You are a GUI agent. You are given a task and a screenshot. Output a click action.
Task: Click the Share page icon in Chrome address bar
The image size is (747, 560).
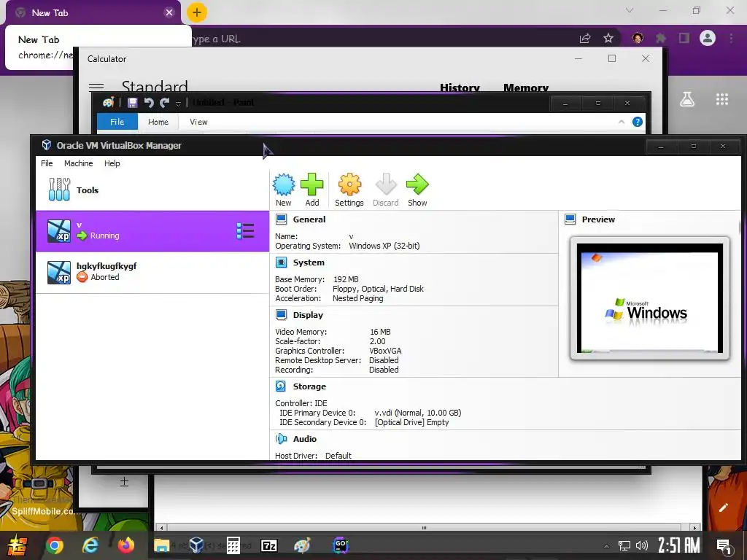585,38
